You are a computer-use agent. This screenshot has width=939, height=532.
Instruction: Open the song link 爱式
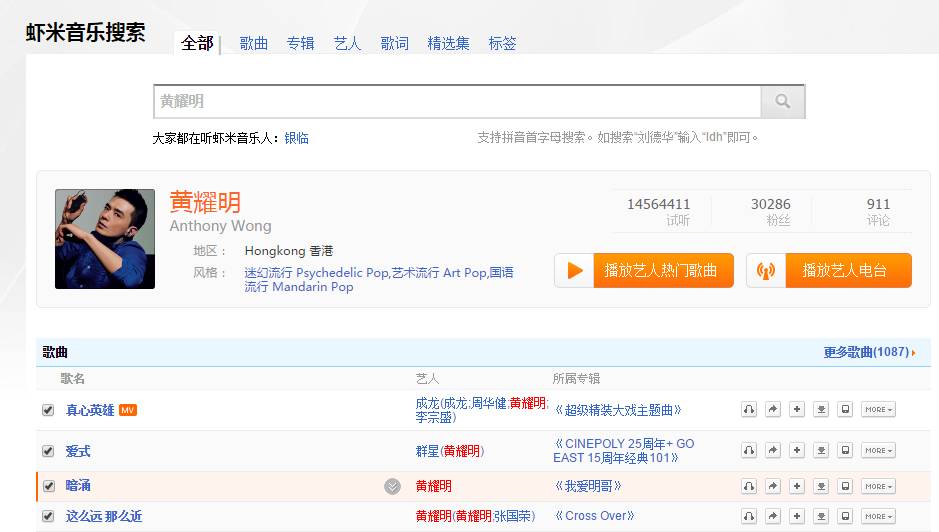pos(78,451)
